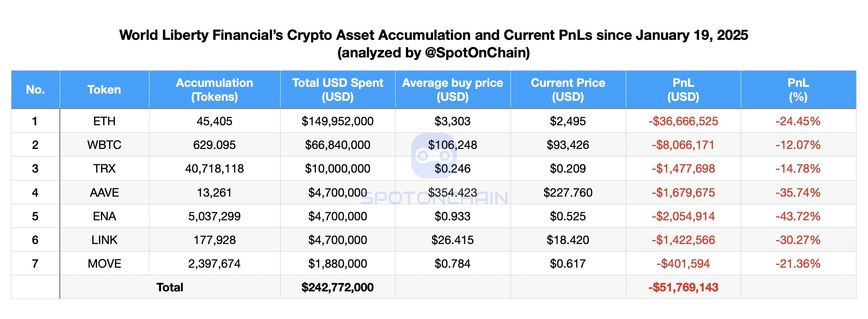Image resolution: width=868 pixels, height=319 pixels.
Task: Click the total PnL -$51,769,143 value
Action: click(x=683, y=287)
